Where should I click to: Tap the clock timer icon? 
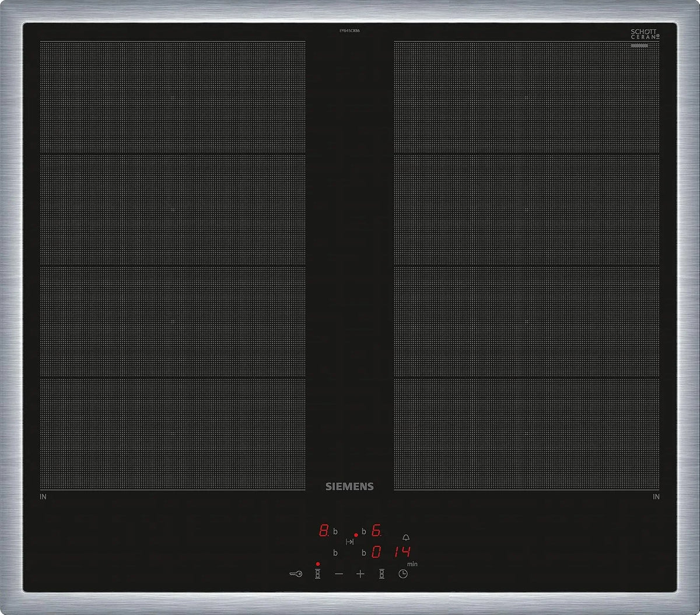pos(403,574)
